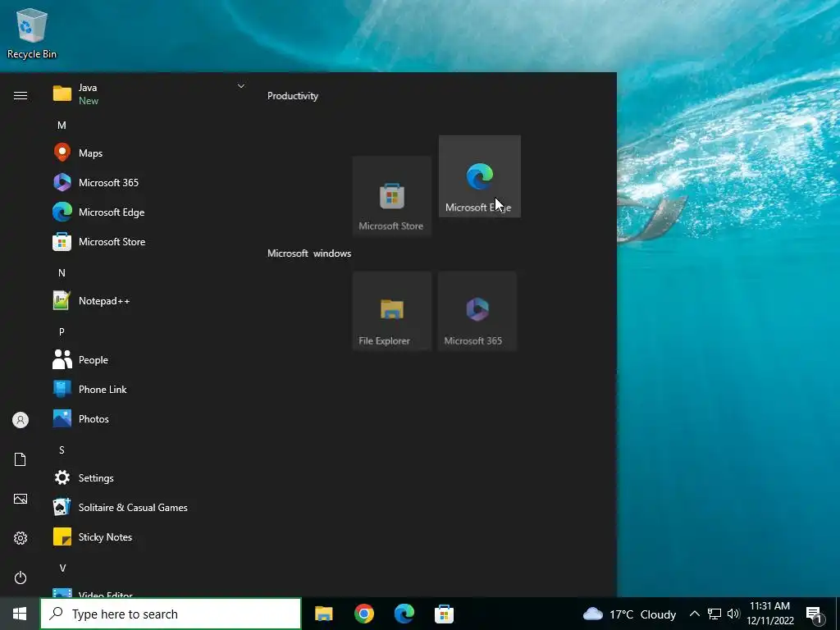The width and height of the screenshot is (840, 630).
Task: Open the Microsoft 365 tile
Action: pos(477,311)
